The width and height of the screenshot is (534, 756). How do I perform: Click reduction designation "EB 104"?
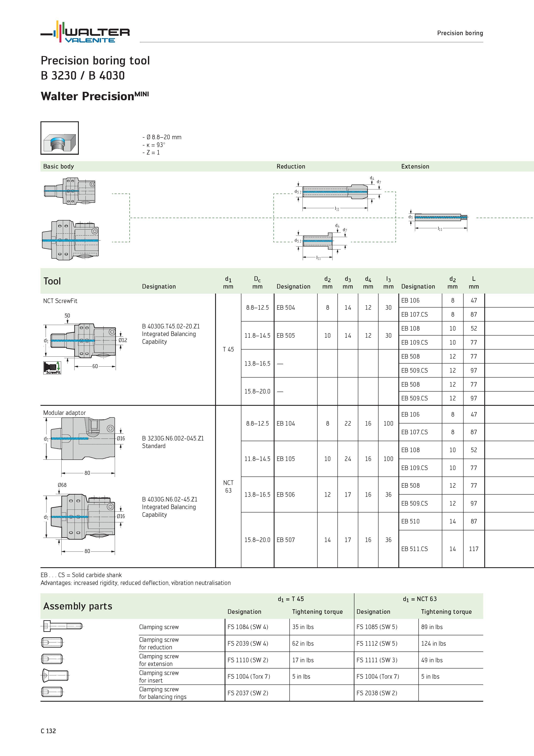(x=286, y=423)
